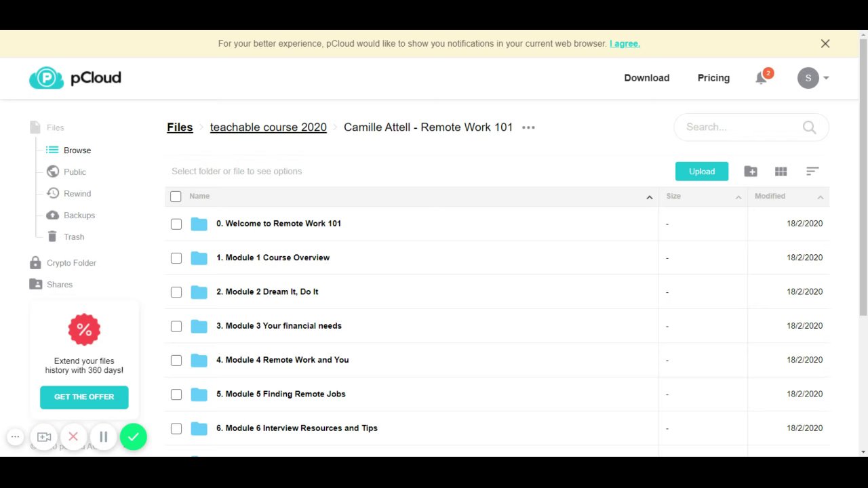
Task: Check the box for 5. Module 5 Finding Remote Jobs
Action: coord(176,394)
